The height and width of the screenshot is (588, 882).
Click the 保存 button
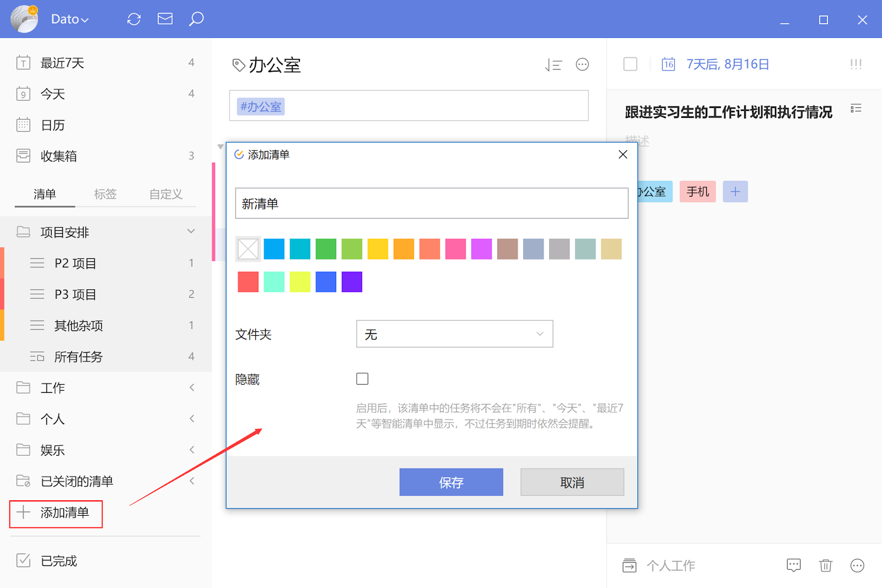tap(451, 482)
